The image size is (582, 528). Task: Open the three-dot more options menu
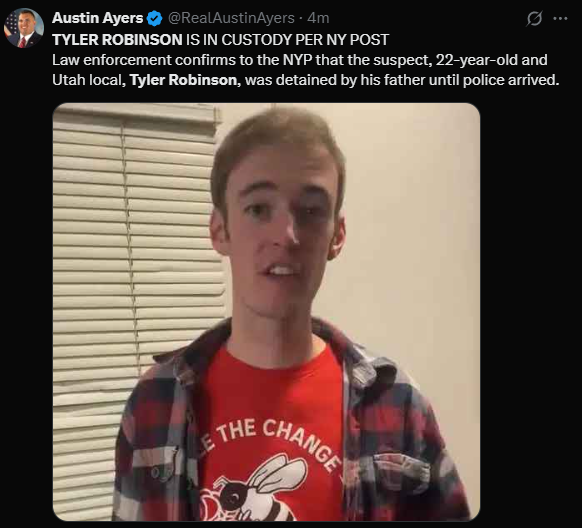(x=560, y=18)
